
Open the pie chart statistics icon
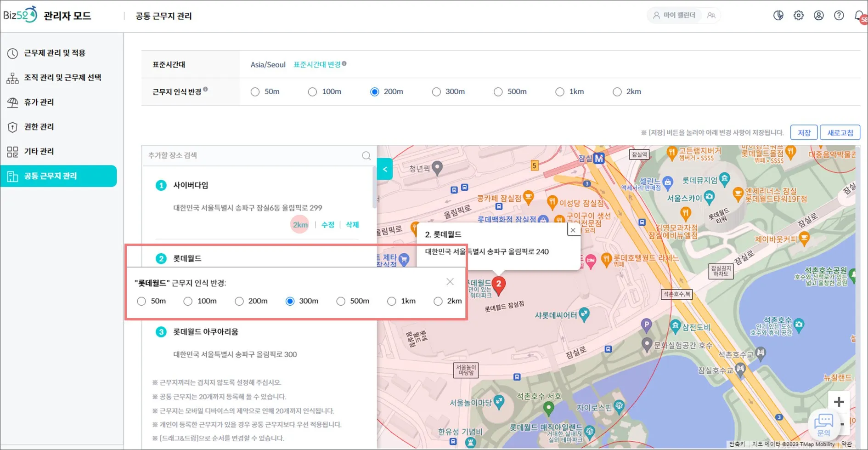[778, 15]
